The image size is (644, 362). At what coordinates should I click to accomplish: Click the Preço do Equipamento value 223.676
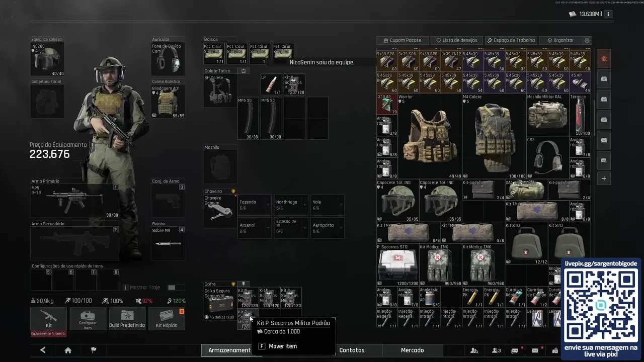point(49,154)
